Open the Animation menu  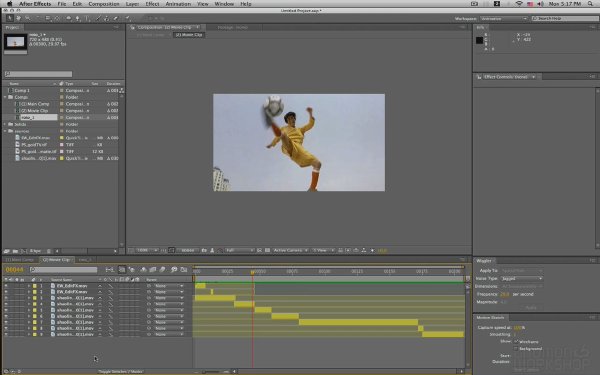(178, 4)
